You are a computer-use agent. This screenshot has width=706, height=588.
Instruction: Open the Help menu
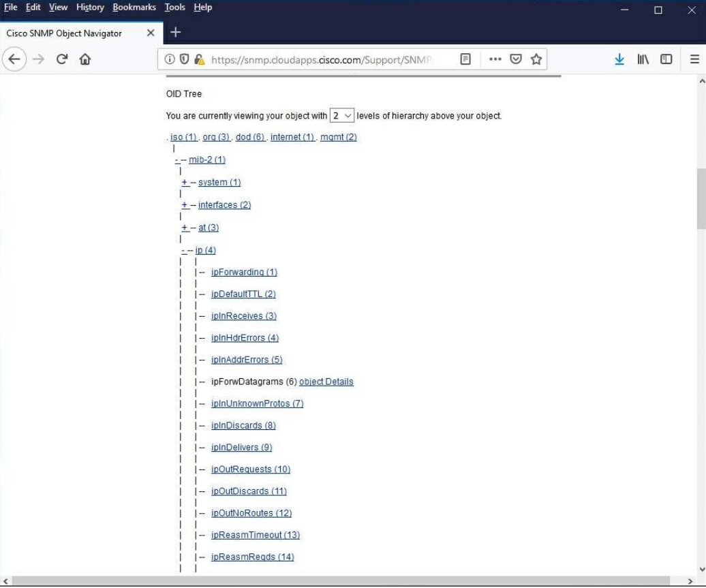tap(202, 7)
